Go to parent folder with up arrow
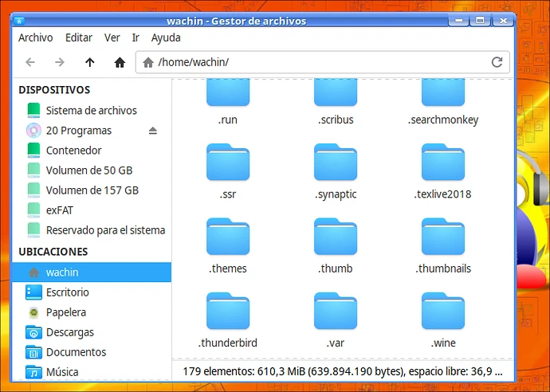Screen dimensions: 550x392 point(90,62)
